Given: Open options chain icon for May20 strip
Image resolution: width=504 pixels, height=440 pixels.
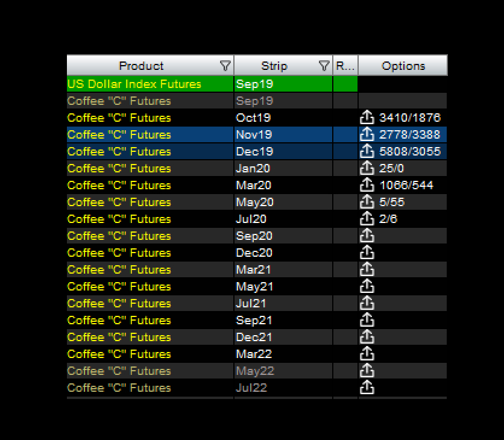Looking at the screenshot, I should point(367,202).
